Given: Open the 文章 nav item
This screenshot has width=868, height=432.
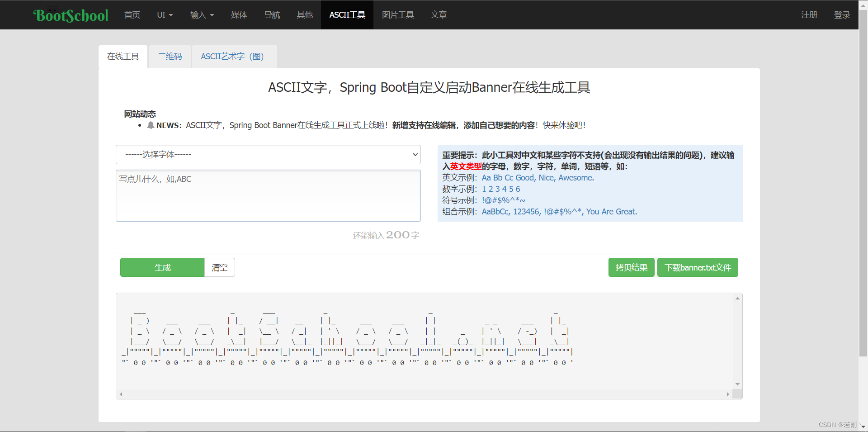Looking at the screenshot, I should pos(439,15).
